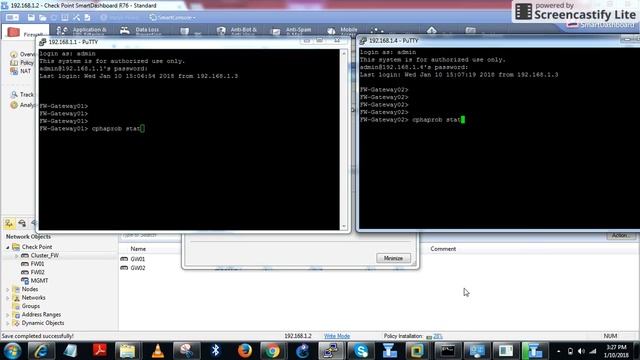Select the Groups folder in tree
Viewport: 640px width, 360px height.
[27, 306]
